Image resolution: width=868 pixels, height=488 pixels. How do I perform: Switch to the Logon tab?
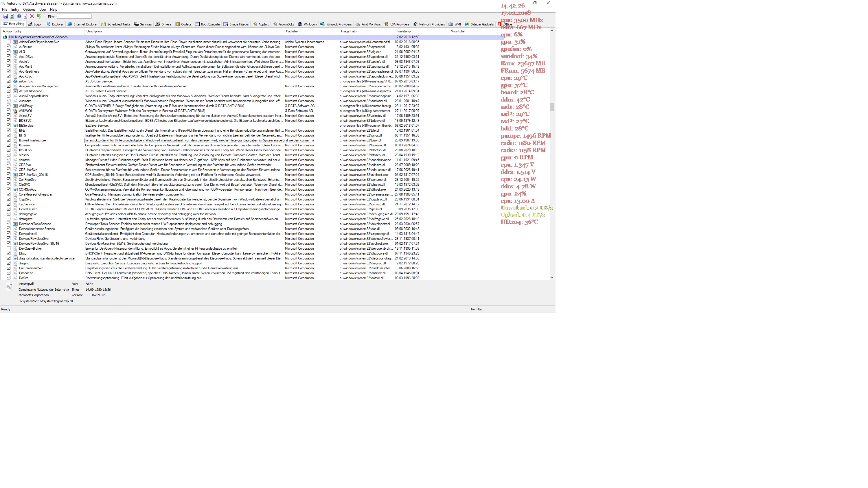35,24
